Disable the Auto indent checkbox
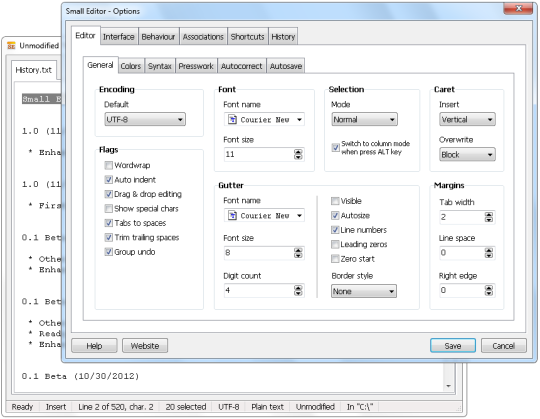 [108, 180]
